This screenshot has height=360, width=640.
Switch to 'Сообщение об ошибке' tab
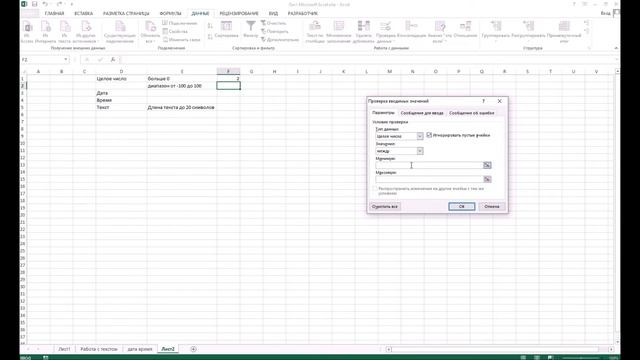[472, 113]
